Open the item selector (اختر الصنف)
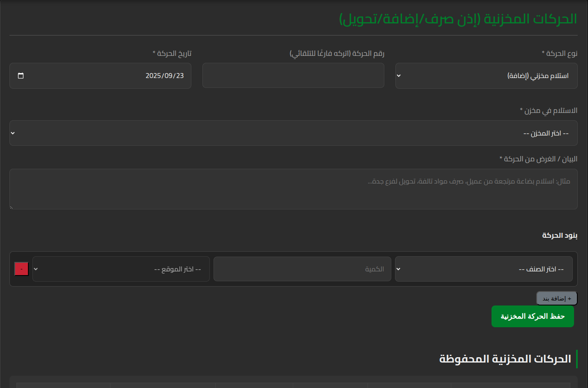Image resolution: width=588 pixels, height=388 pixels. click(484, 269)
